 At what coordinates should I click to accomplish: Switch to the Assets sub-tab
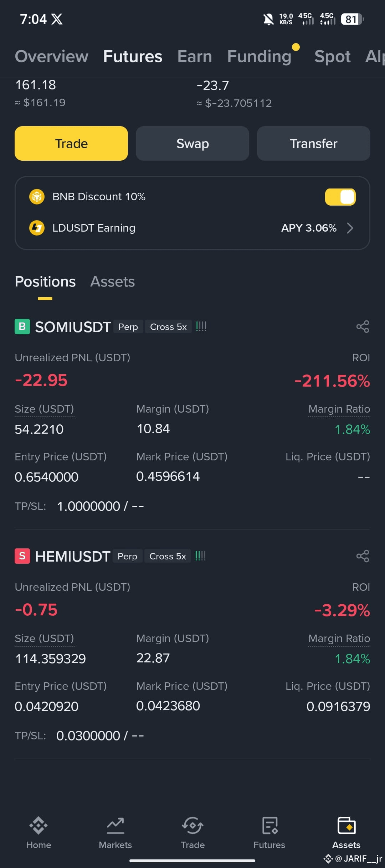[x=113, y=282]
